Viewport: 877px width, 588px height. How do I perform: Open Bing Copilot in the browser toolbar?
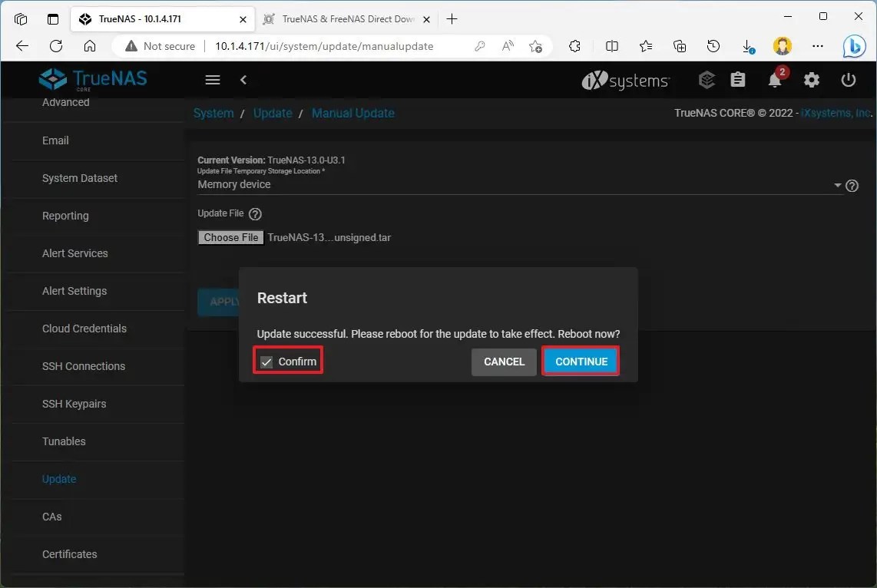(x=855, y=46)
